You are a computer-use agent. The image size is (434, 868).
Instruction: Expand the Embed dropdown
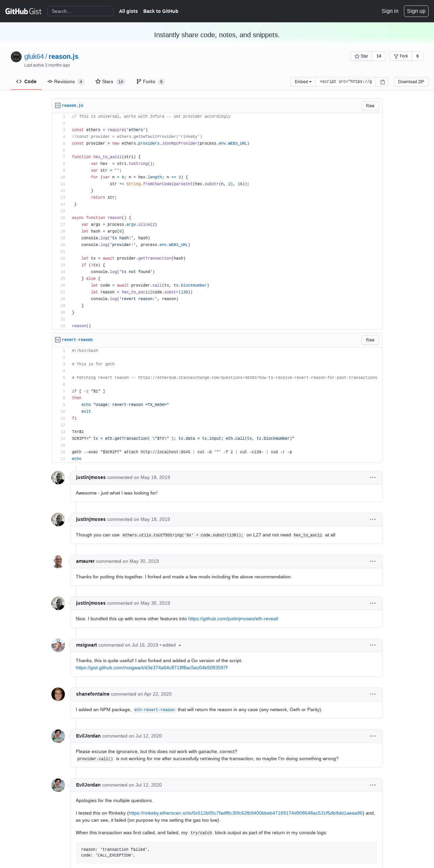pyautogui.click(x=303, y=82)
